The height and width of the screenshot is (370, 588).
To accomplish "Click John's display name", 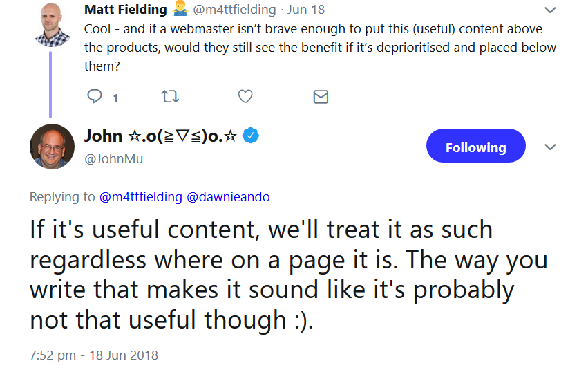I will pos(160,136).
